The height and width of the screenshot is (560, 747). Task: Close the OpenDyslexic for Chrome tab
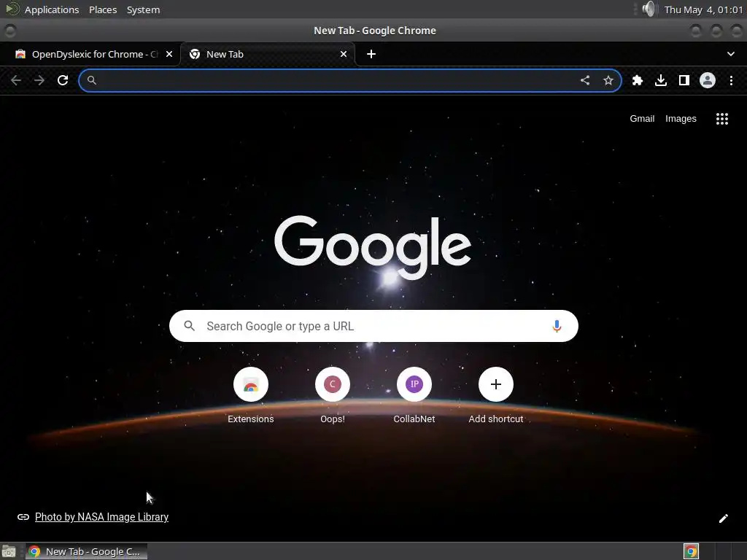(x=169, y=54)
